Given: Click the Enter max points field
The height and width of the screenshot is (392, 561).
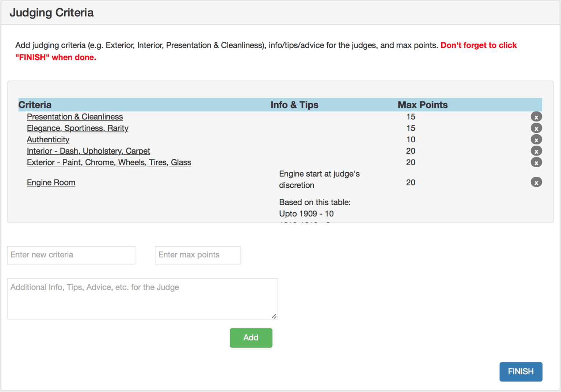Looking at the screenshot, I should tap(197, 255).
